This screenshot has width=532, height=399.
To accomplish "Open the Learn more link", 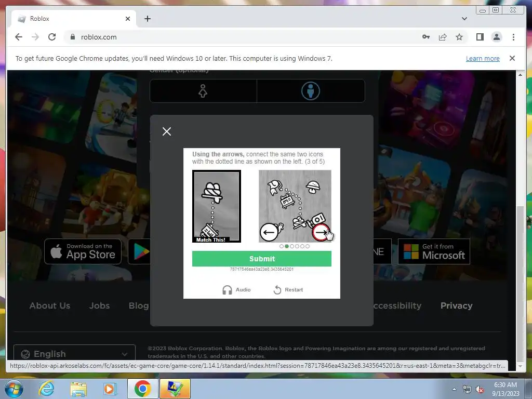I will 483,58.
